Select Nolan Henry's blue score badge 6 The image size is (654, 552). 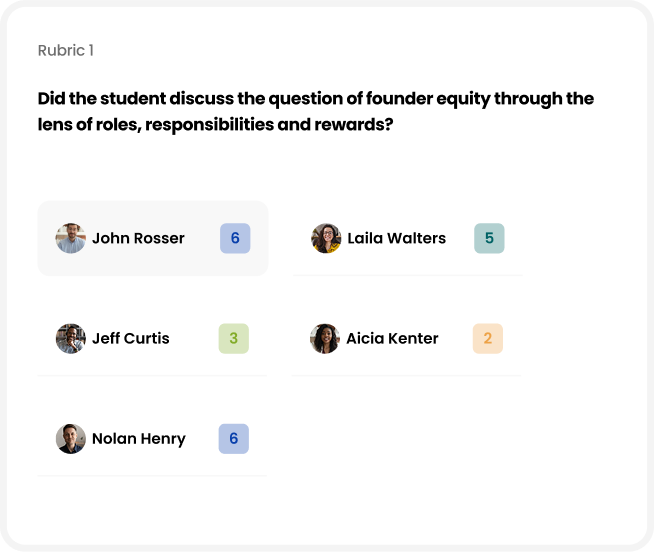click(x=233, y=438)
